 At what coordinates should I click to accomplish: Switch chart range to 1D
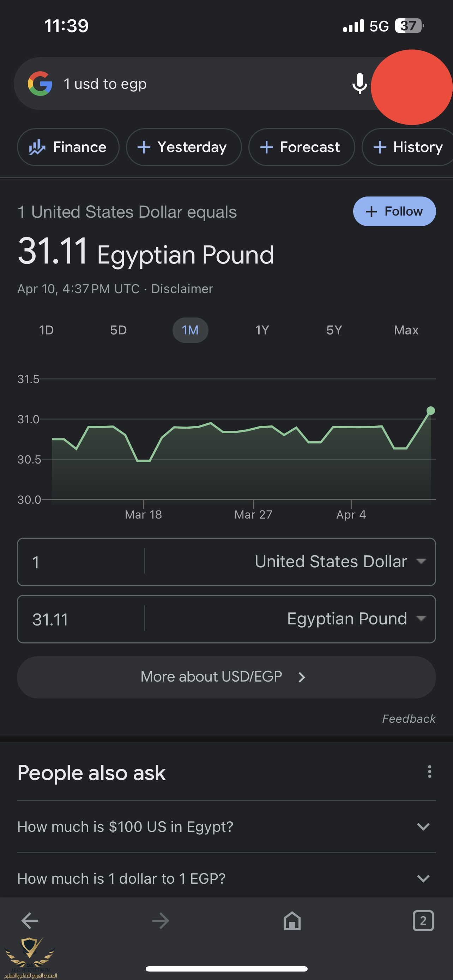47,330
